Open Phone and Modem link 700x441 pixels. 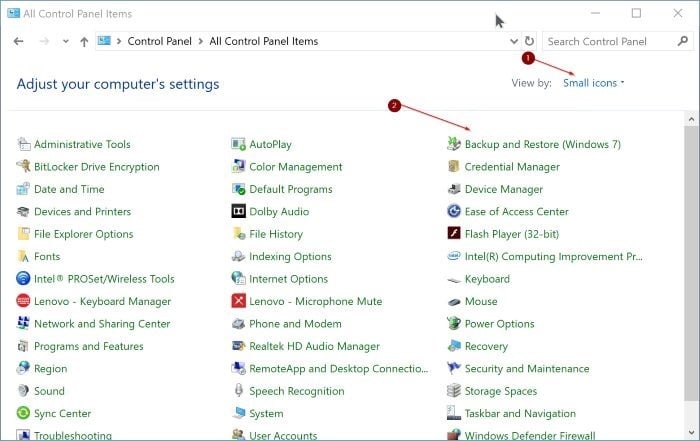295,324
